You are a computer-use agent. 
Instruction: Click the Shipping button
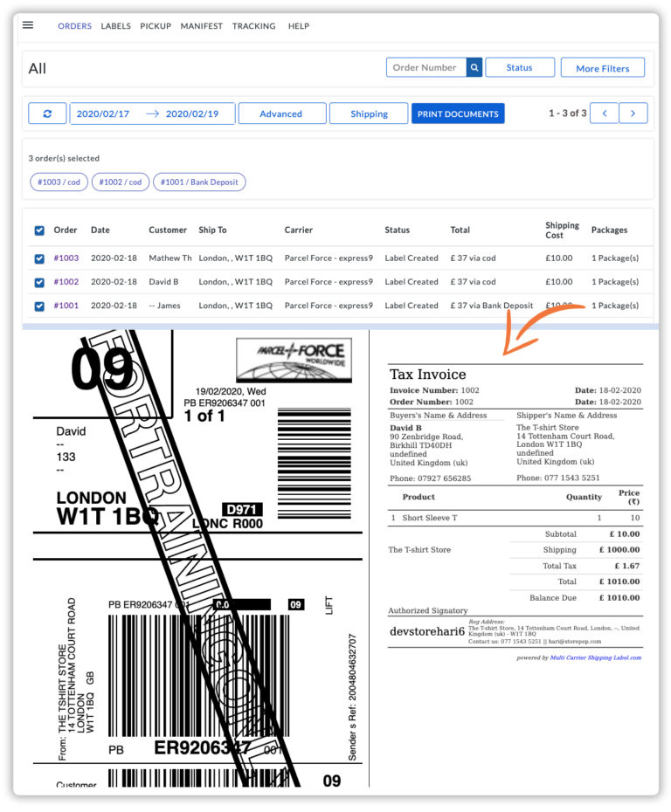click(369, 114)
